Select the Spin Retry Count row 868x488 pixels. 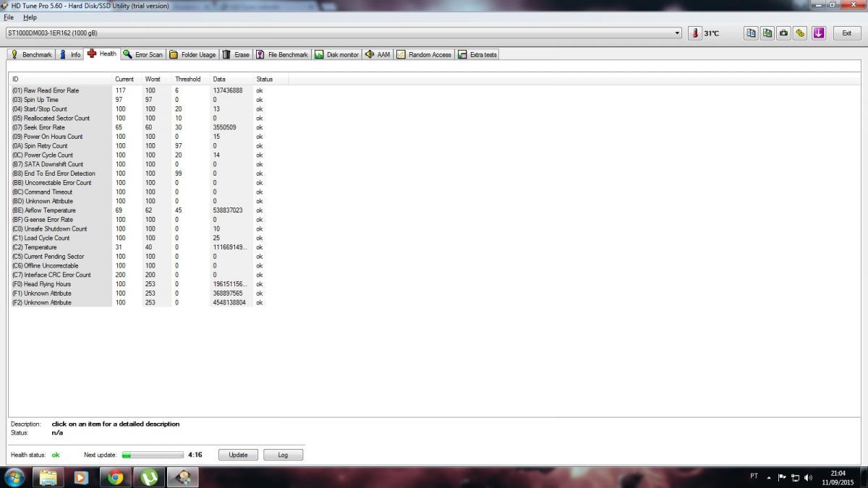[148, 146]
